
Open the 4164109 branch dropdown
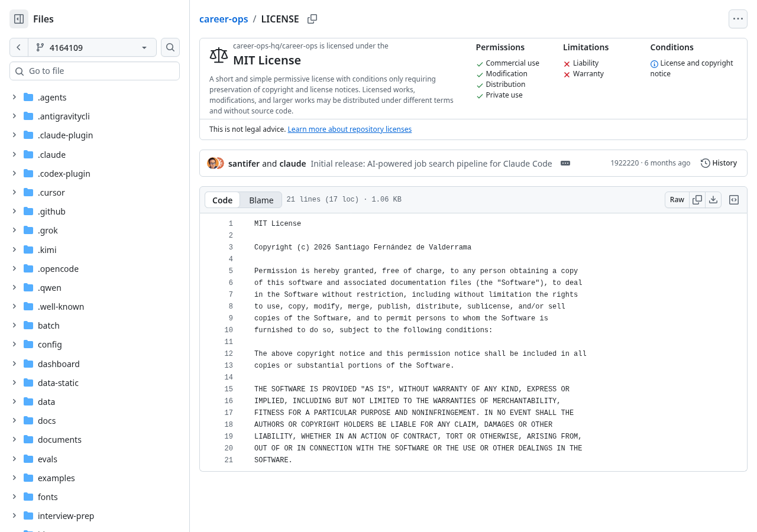pos(92,47)
